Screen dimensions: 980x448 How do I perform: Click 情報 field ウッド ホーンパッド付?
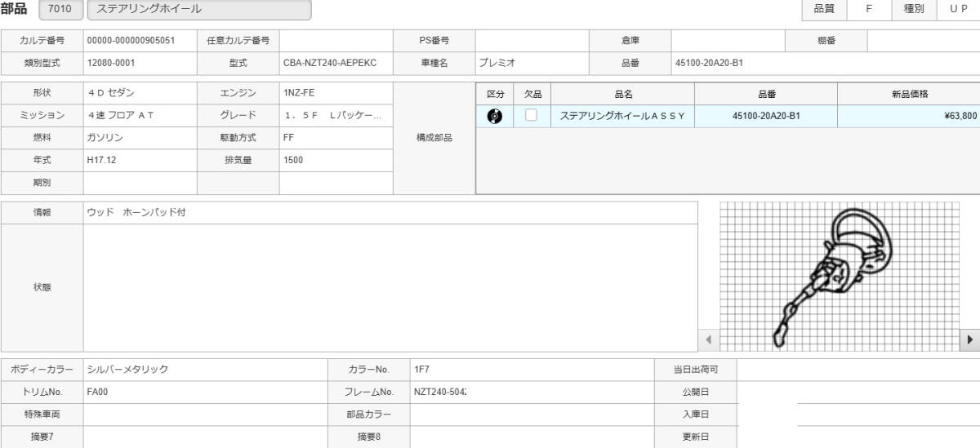coord(390,212)
